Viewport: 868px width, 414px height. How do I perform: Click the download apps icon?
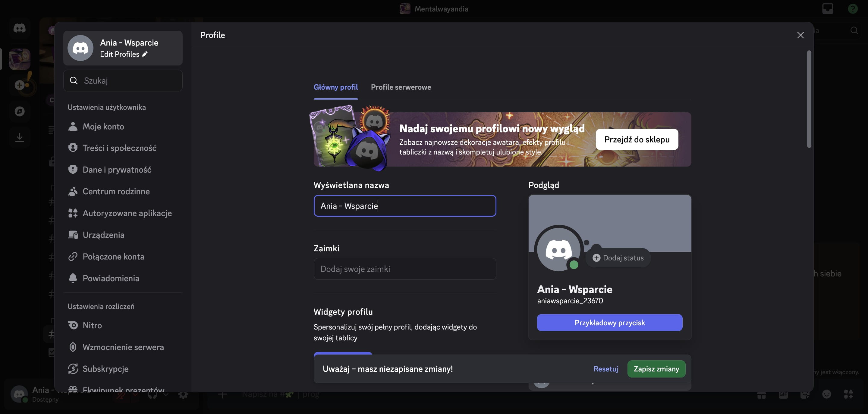(x=20, y=137)
